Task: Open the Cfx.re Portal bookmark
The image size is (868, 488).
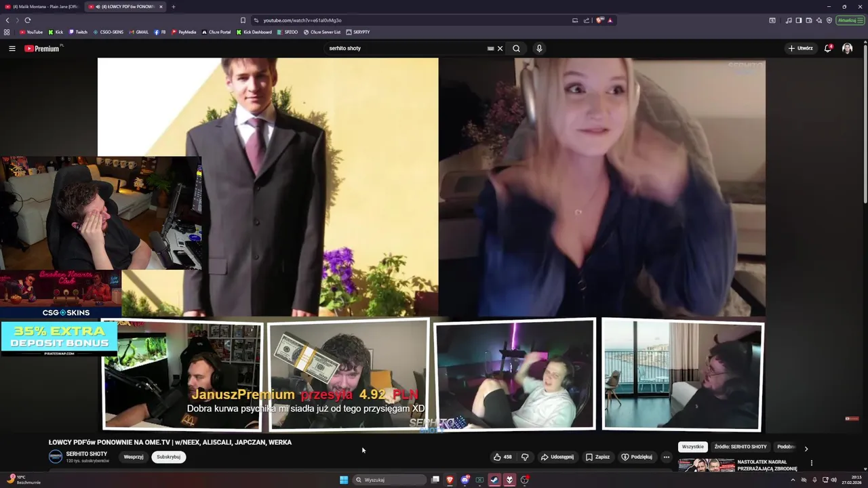Action: coord(216,32)
